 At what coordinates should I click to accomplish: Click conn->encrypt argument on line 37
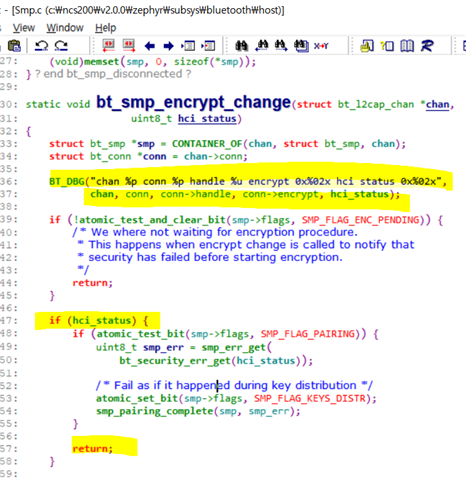pos(281,194)
